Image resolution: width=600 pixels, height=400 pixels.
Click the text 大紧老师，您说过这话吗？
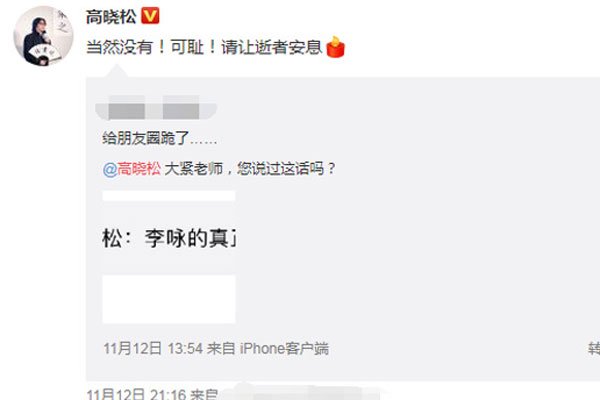pyautogui.click(x=250, y=169)
